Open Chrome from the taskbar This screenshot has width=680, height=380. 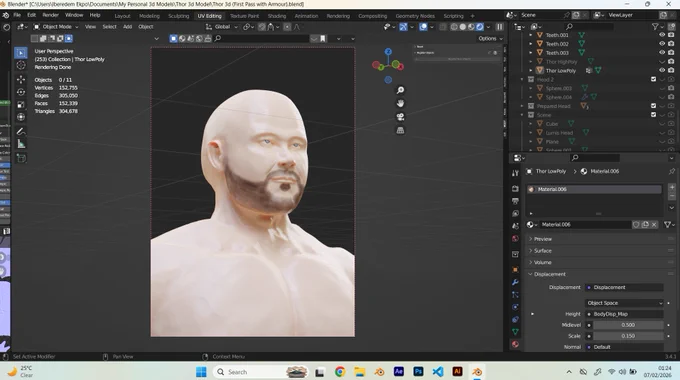[x=340, y=372]
